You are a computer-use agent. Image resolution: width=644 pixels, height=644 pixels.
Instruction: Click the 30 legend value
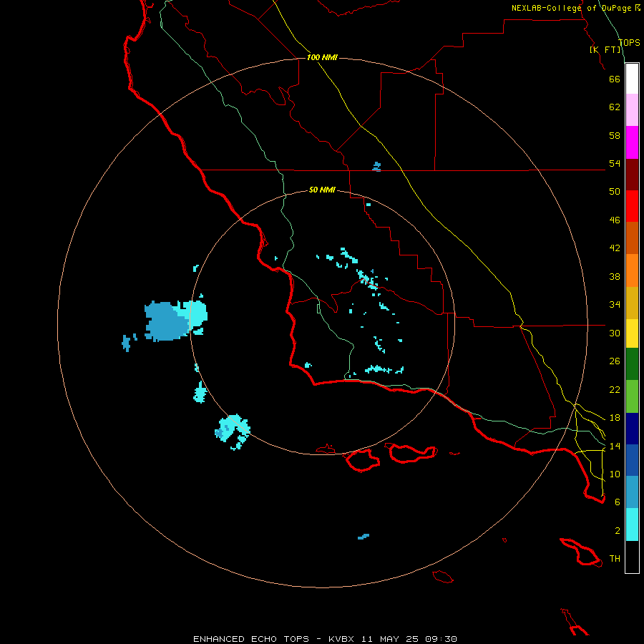615,333
